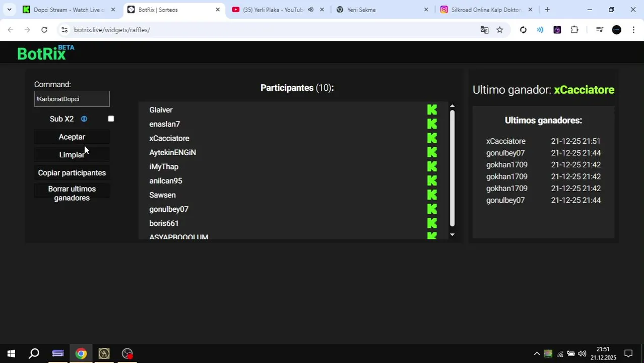Click winner entry xCacciatore 21:51

[x=543, y=141]
